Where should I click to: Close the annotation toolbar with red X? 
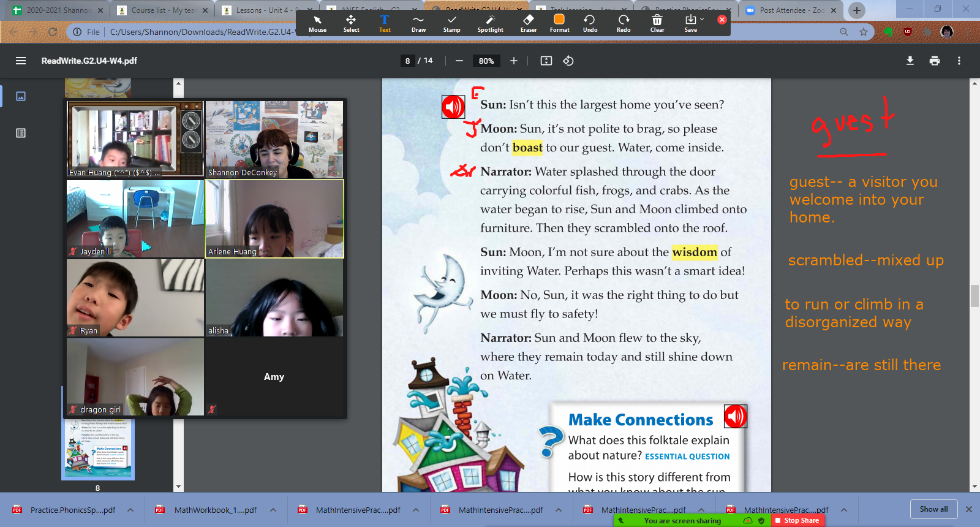[x=722, y=20]
